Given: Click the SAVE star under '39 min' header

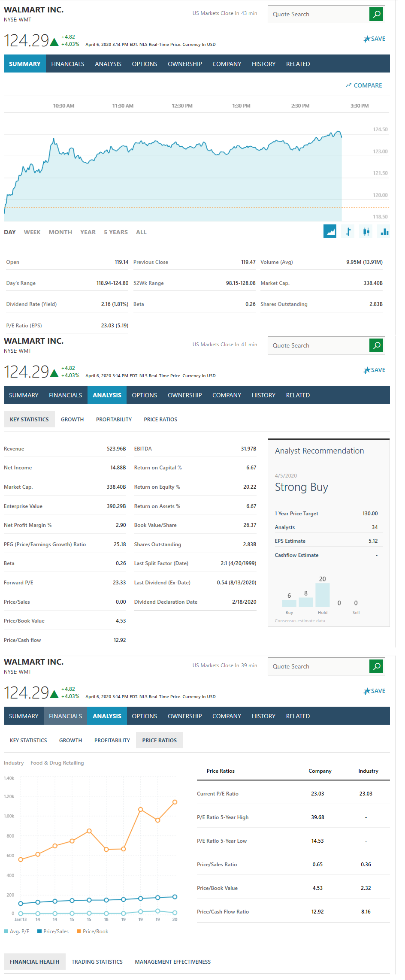Looking at the screenshot, I should pos(375,691).
